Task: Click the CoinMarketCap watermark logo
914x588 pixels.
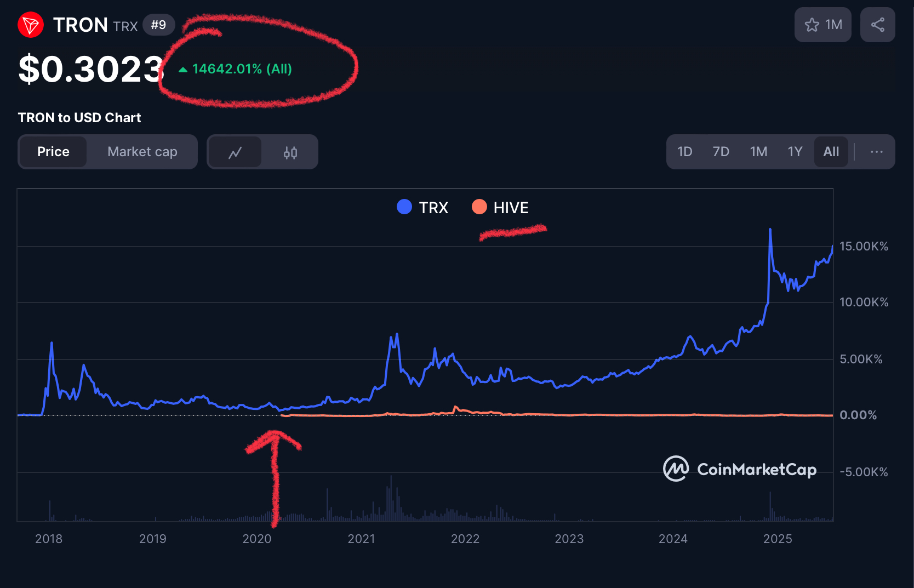Action: pos(740,469)
